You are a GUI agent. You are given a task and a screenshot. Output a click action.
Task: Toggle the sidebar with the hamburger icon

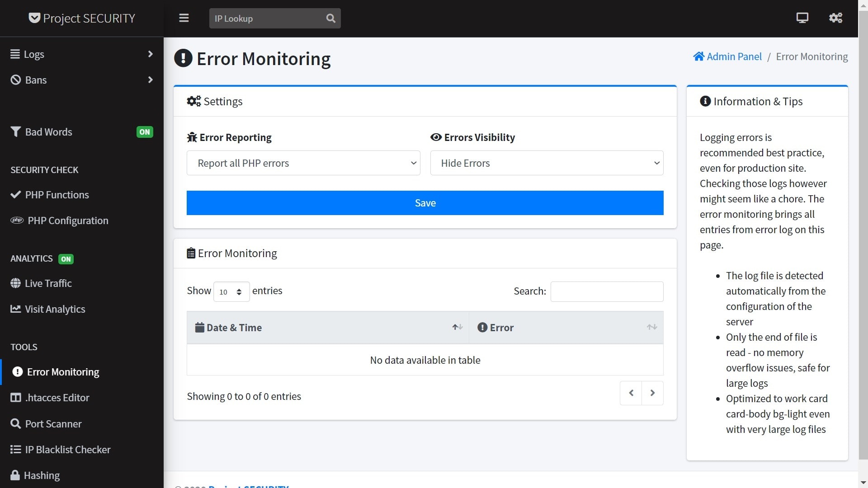click(x=184, y=18)
